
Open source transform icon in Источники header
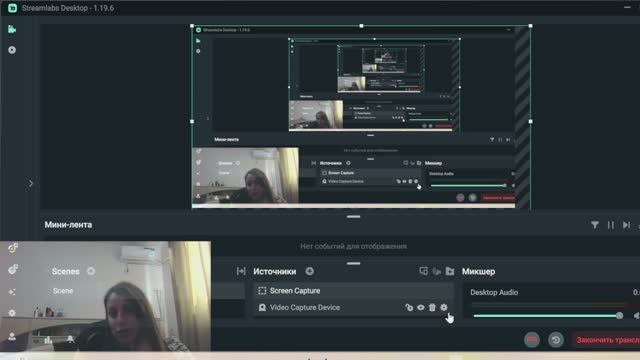[x=423, y=271]
